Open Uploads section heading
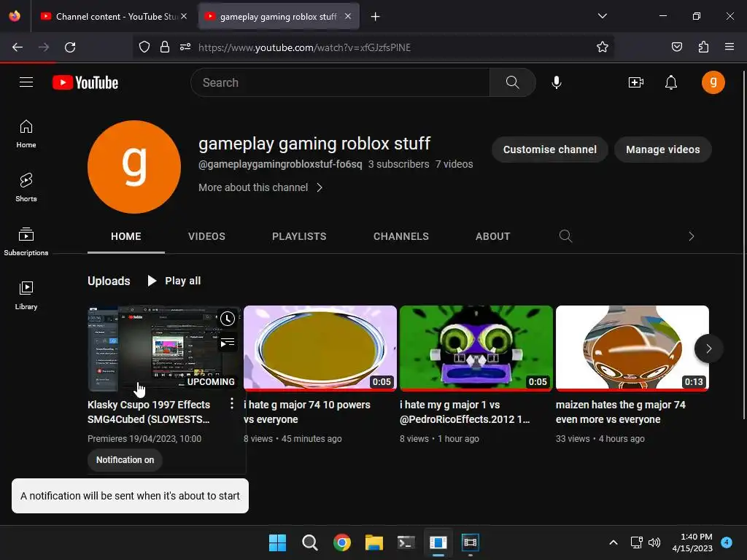 pyautogui.click(x=109, y=281)
